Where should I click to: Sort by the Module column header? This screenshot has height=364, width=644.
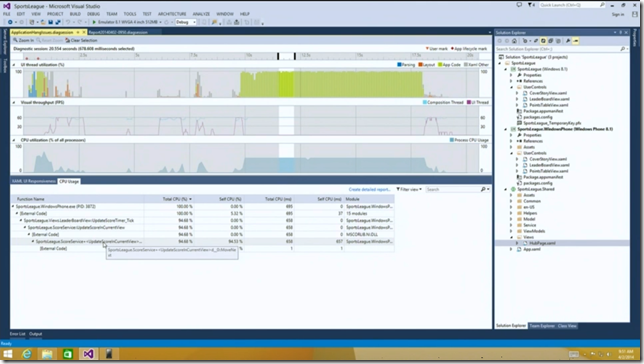click(369, 199)
